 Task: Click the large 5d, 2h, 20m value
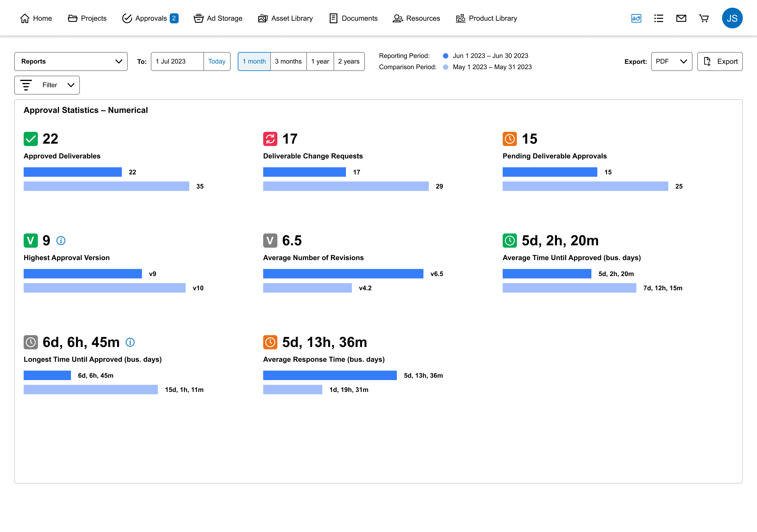(x=560, y=241)
